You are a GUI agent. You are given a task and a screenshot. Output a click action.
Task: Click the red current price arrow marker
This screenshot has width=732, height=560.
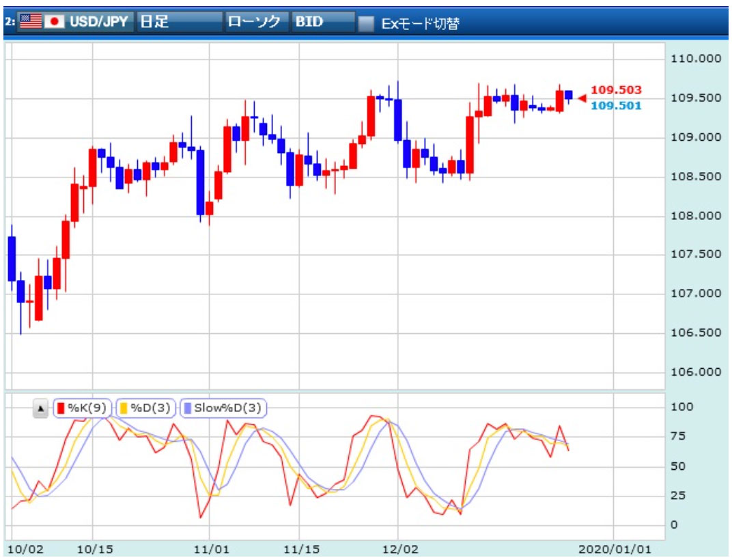[x=582, y=98]
